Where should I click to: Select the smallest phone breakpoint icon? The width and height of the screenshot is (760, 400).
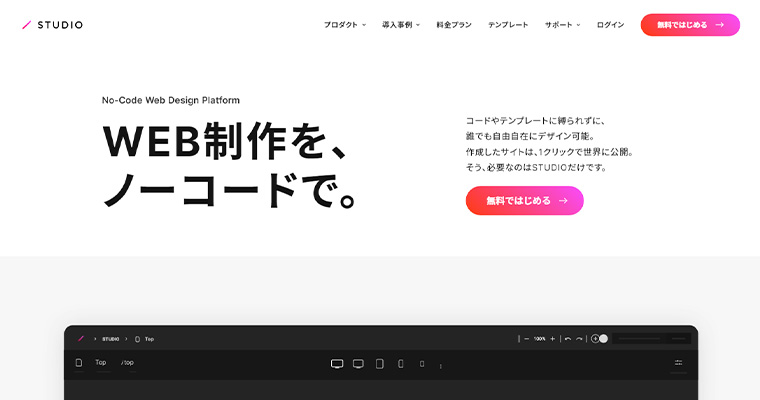[422, 364]
